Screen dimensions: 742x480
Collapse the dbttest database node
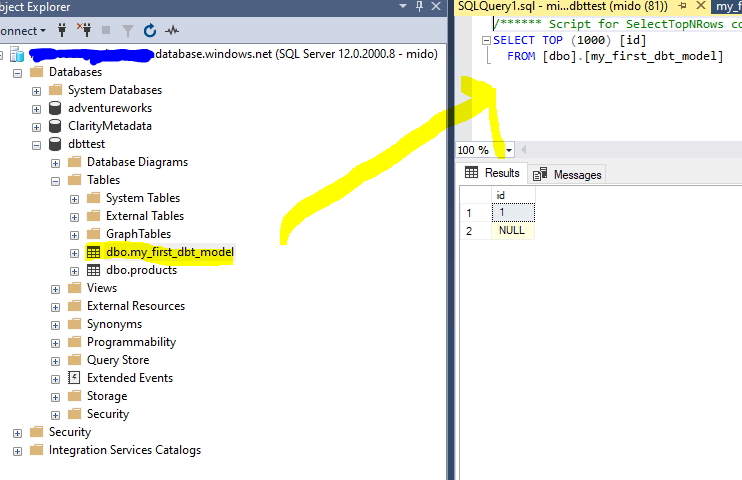click(37, 144)
